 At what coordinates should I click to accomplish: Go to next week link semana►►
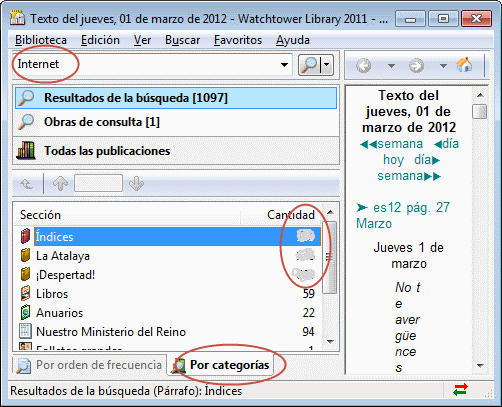[409, 176]
